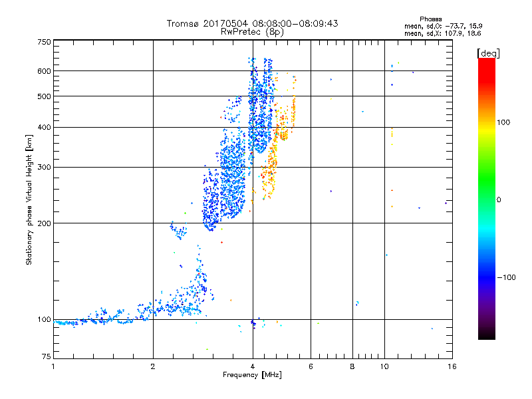Click the y-axis tick label '600'
532x399 pixels.
point(44,71)
